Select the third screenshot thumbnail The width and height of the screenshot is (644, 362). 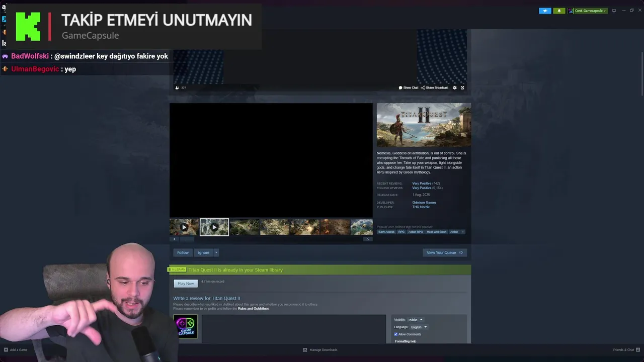pyautogui.click(x=245, y=227)
